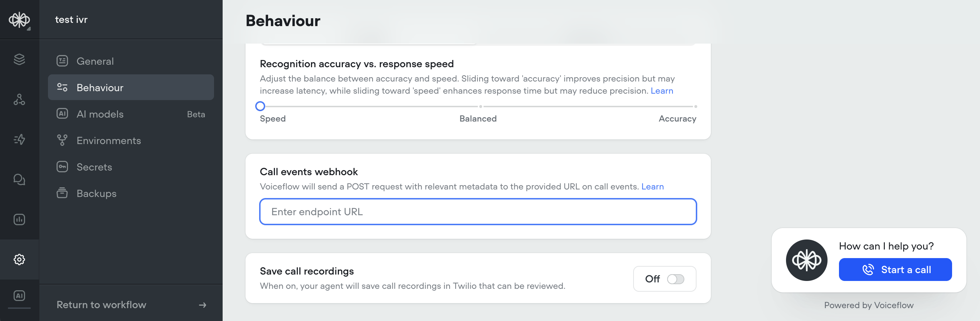Click the Secrets key icon

click(x=62, y=167)
